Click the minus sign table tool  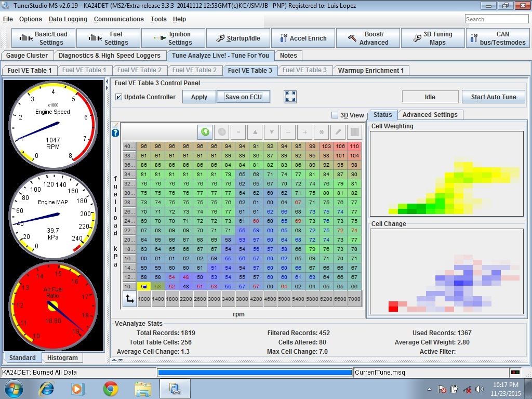click(x=288, y=132)
